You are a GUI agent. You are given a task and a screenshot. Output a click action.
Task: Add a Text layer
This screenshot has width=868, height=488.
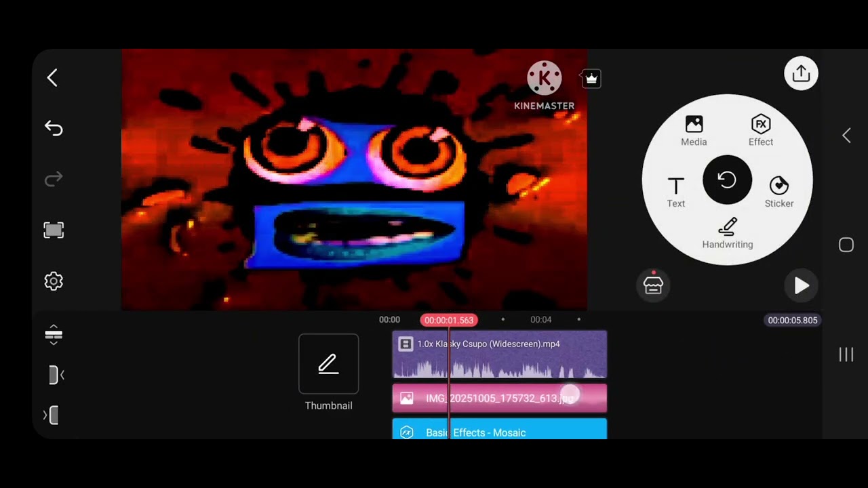[676, 192]
